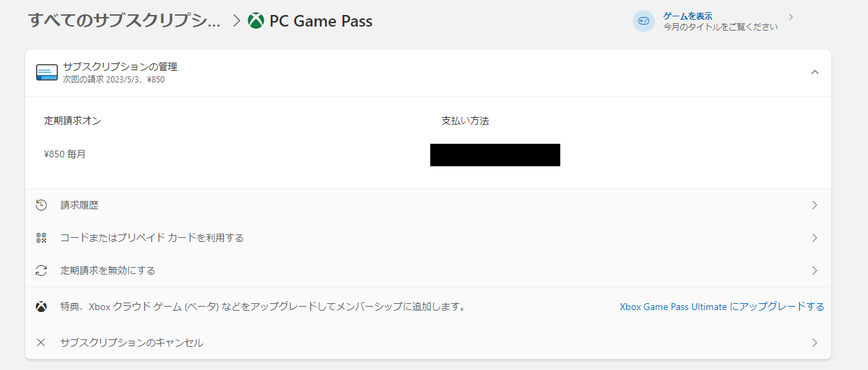Image resolution: width=868 pixels, height=370 pixels.
Task: Open the Xbox Game Pass Ultimate upgrade link
Action: [x=722, y=307]
